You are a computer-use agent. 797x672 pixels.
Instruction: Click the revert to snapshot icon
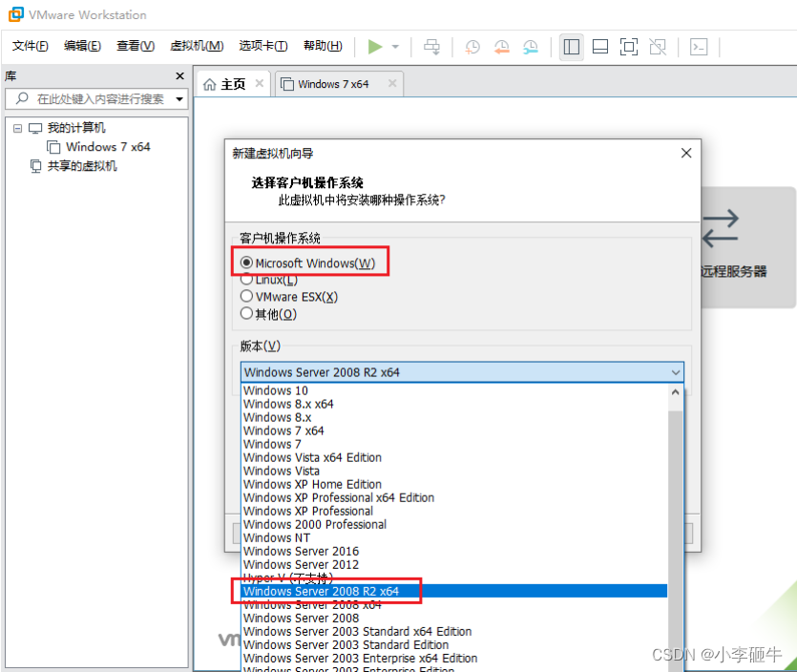point(502,47)
